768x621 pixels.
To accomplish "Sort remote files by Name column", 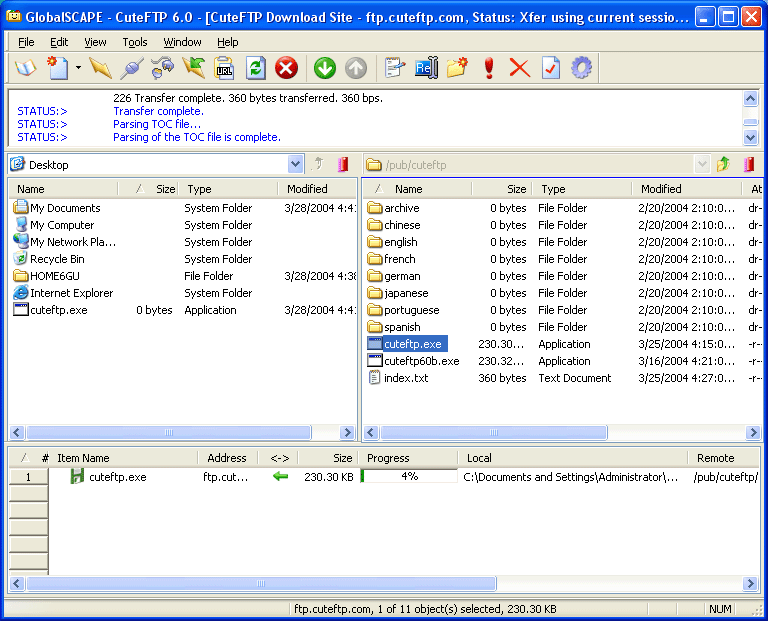I will [x=418, y=189].
